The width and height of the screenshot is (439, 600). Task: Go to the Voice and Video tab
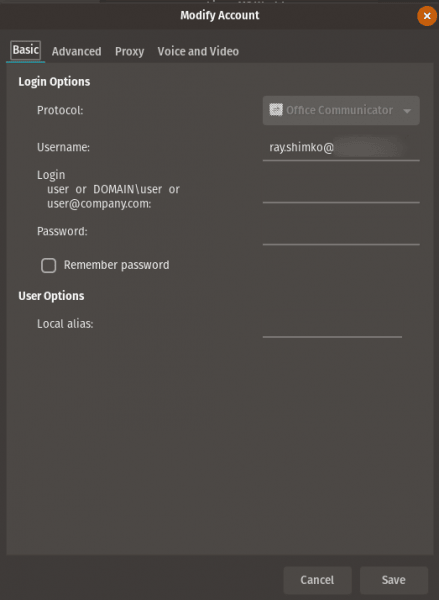[198, 51]
